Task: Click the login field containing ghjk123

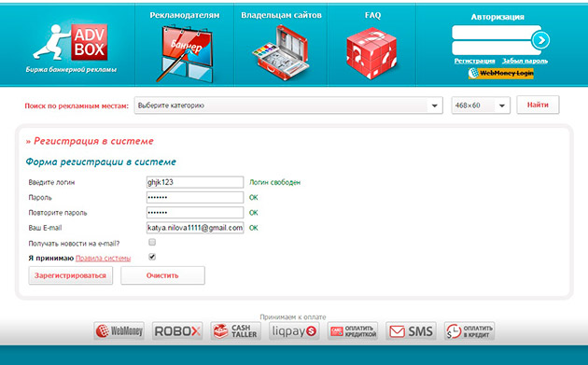Action: pos(195,182)
